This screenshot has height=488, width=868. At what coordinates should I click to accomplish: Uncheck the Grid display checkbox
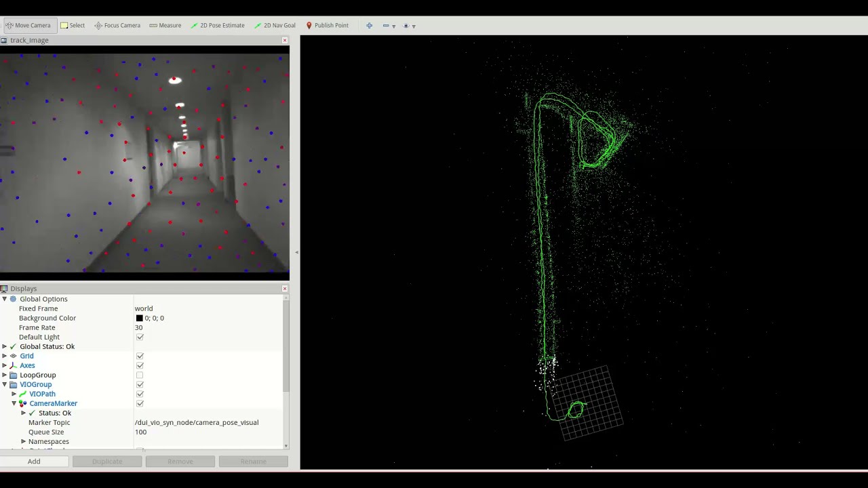140,356
